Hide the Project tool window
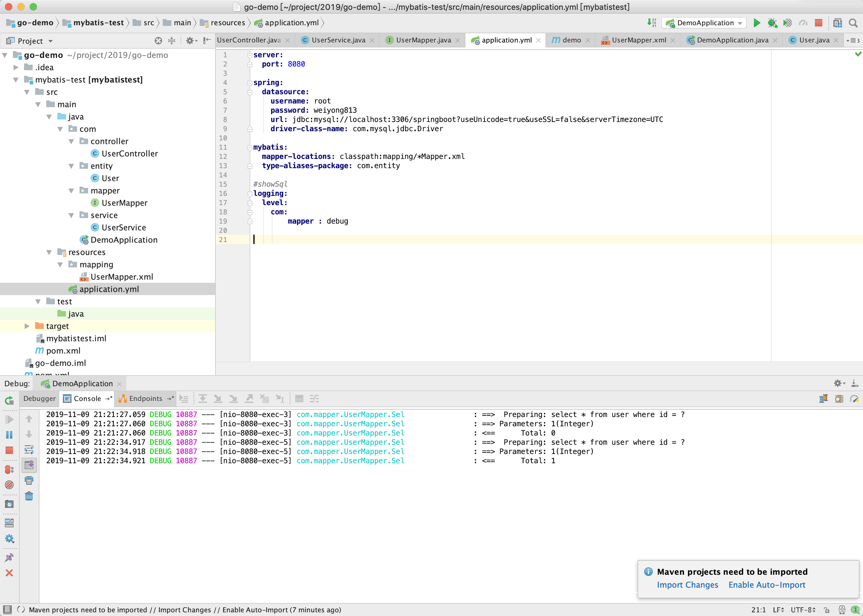Image resolution: width=863 pixels, height=616 pixels. (207, 41)
